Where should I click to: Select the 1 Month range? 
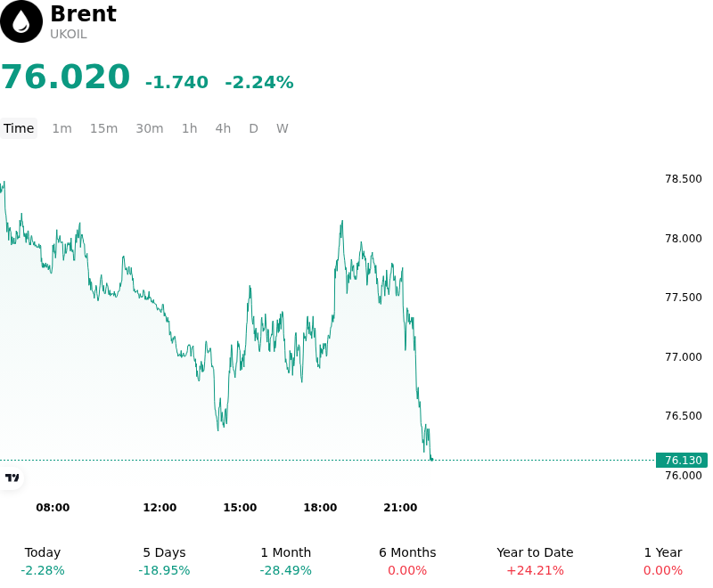[285, 561]
